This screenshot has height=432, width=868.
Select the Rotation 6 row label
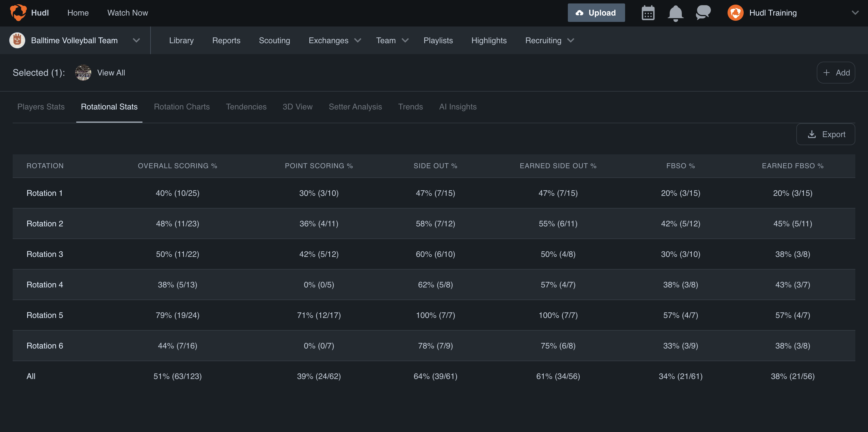[45, 346]
